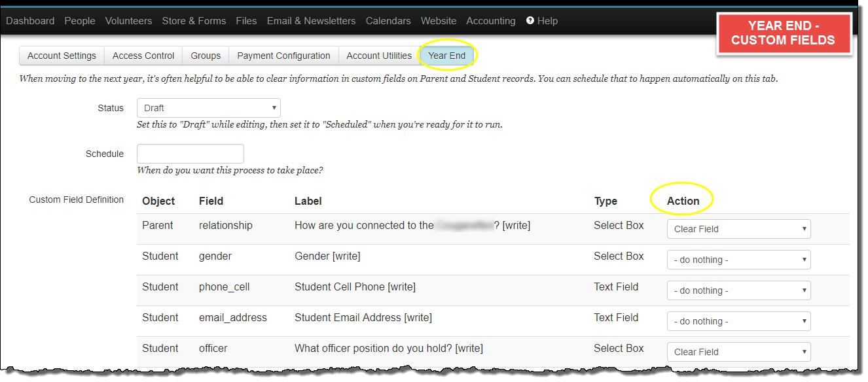Open Action dropdown for relationship field

coord(739,229)
